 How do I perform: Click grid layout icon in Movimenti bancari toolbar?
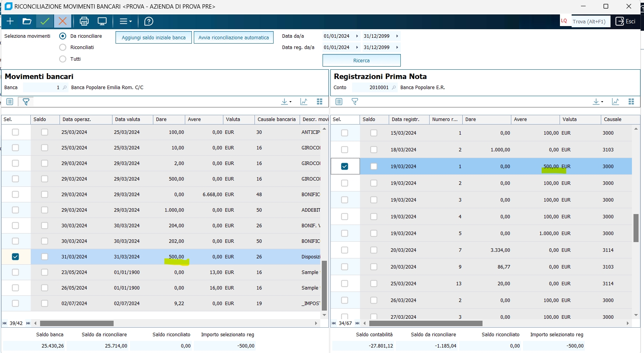[319, 102]
